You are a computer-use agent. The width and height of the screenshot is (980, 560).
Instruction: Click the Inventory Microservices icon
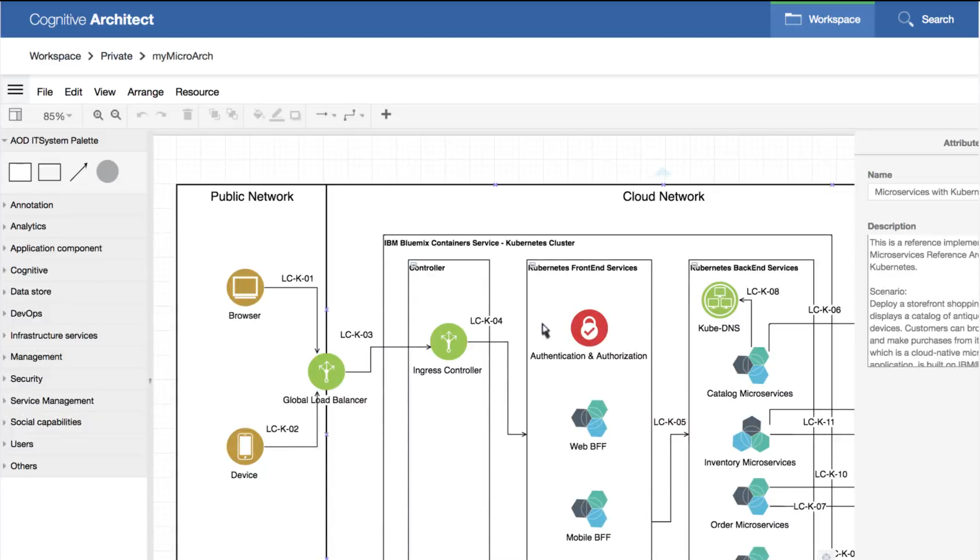(751, 434)
